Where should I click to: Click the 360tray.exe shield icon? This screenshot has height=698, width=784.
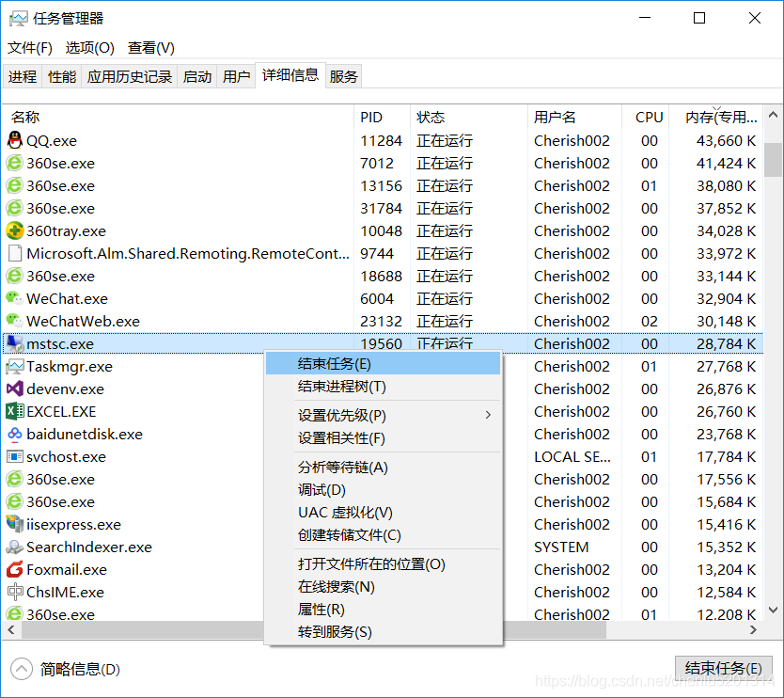click(15, 230)
